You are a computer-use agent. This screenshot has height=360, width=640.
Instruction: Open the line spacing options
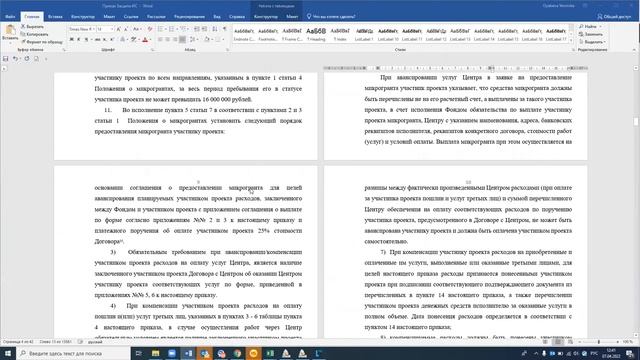click(193, 40)
